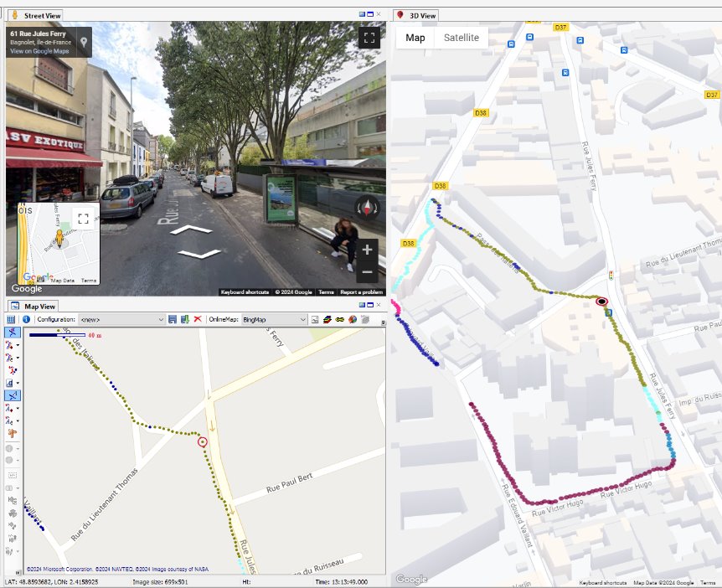Click save-with-green-arrow configuration icon

tap(185, 320)
